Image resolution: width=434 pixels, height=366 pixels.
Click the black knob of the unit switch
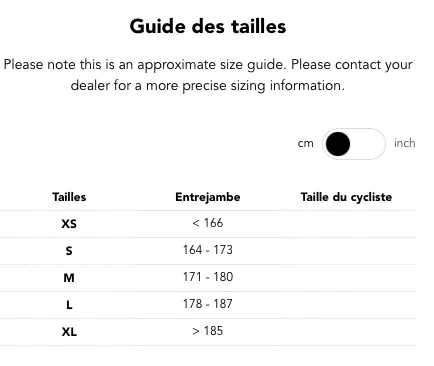coord(338,144)
